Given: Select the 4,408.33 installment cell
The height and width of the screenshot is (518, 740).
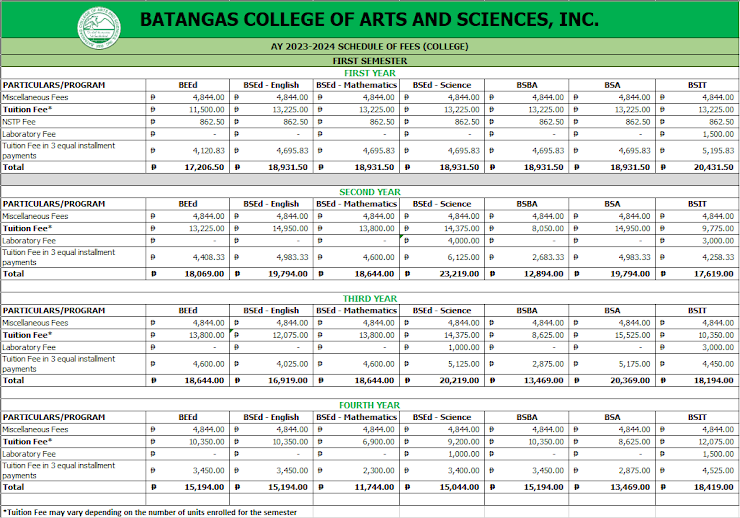Looking at the screenshot, I should [188, 258].
